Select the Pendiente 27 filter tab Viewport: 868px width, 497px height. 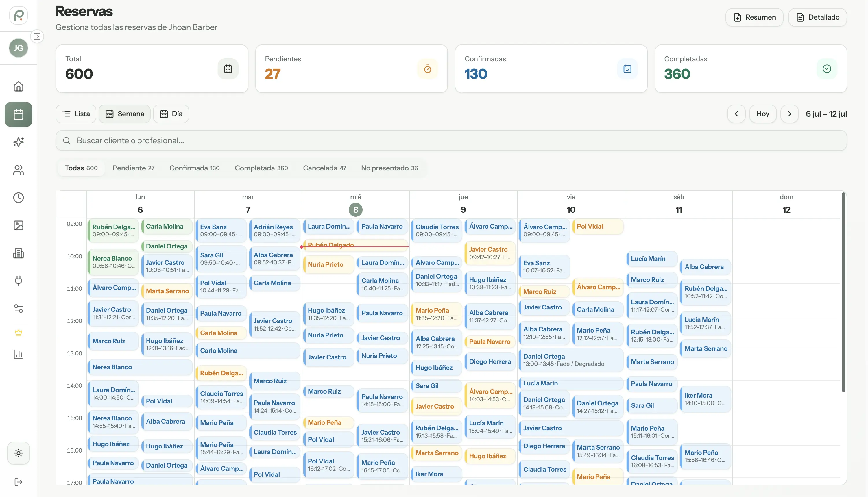click(x=134, y=168)
